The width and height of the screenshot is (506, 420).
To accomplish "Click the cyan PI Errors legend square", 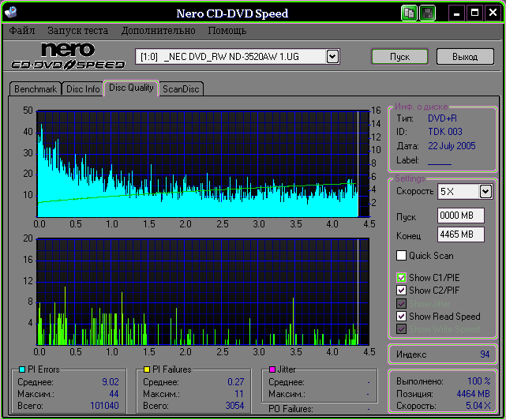I will coord(21,369).
